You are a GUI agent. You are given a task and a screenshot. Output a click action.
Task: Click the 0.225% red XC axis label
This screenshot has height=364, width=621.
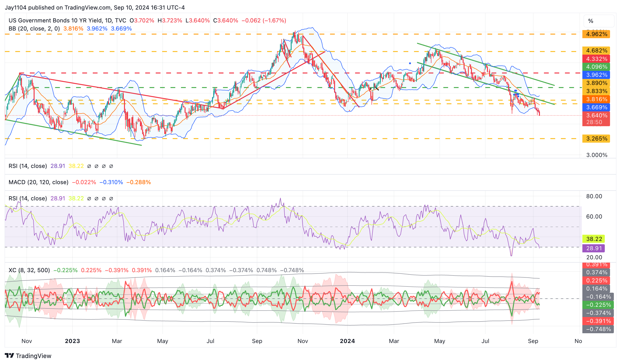click(x=596, y=281)
